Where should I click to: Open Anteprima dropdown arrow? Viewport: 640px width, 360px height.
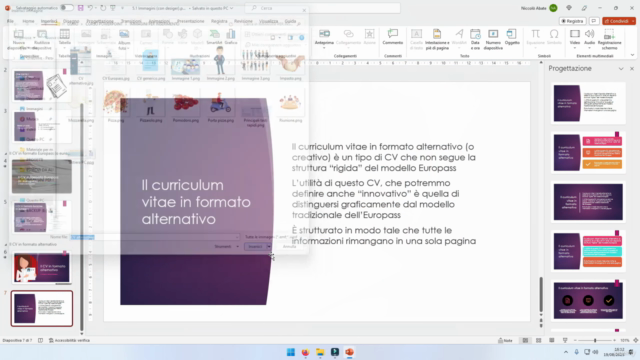click(324, 48)
